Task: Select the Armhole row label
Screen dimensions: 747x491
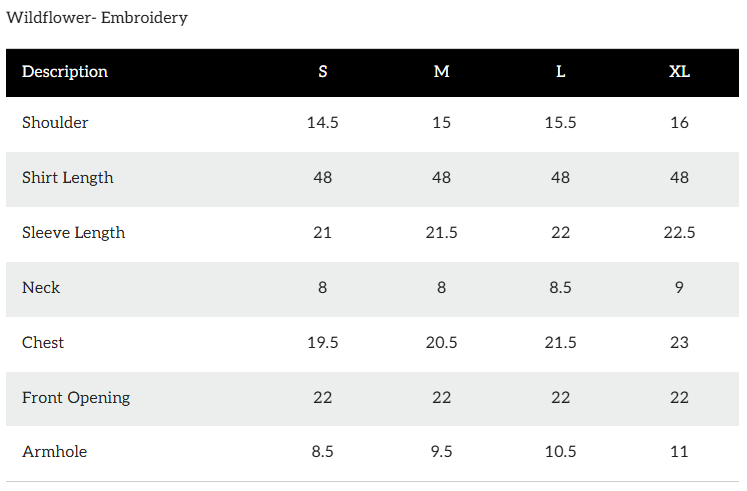Action: tap(54, 452)
